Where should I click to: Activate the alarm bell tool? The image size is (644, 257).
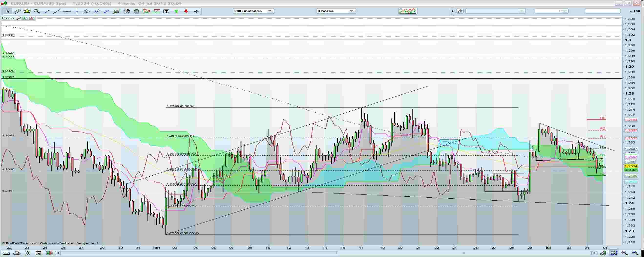coord(27,11)
